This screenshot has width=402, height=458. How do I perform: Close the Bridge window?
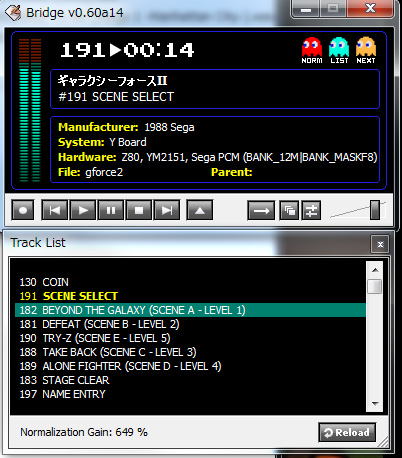[x=370, y=8]
